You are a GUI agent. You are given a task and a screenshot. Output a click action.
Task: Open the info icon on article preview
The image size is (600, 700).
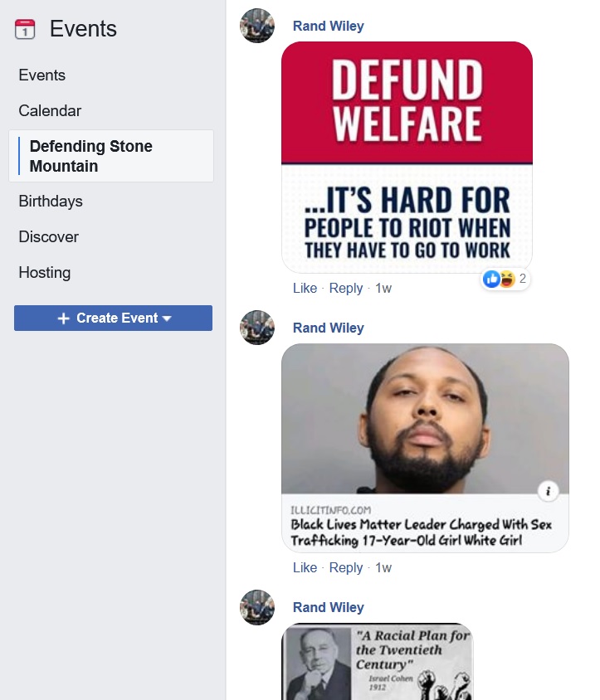point(548,491)
